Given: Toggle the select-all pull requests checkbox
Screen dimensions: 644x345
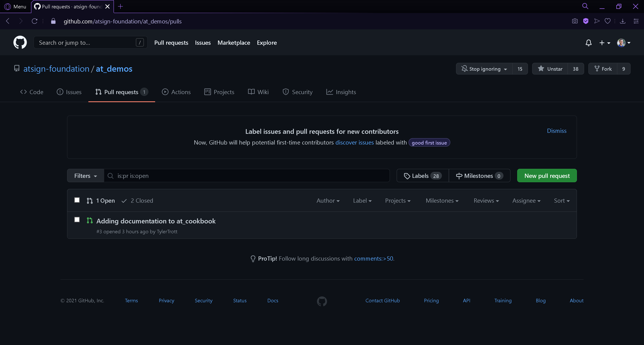Looking at the screenshot, I should pos(77,200).
